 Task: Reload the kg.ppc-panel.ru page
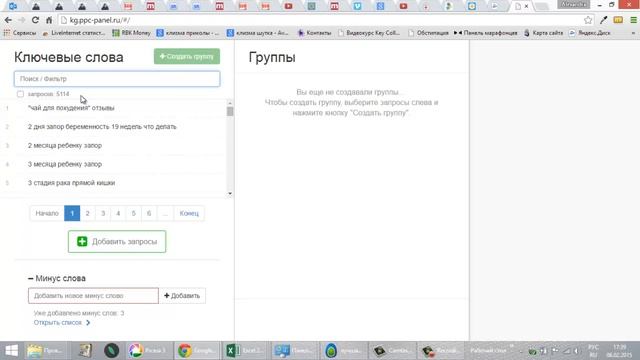[35, 20]
